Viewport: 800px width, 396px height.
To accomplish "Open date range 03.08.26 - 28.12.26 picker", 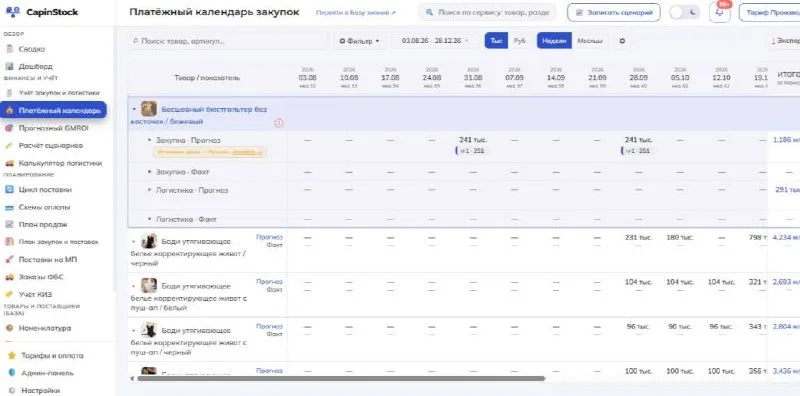I will [x=435, y=41].
